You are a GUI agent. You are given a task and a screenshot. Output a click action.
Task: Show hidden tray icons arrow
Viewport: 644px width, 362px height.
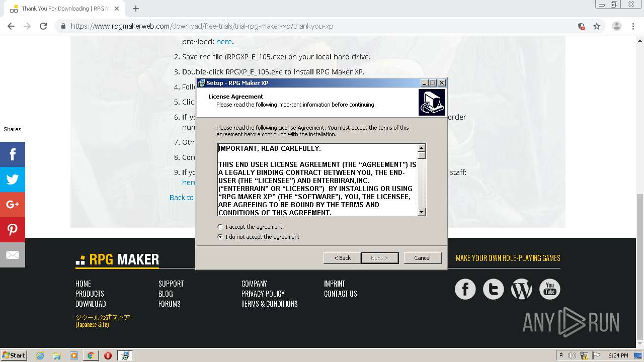tap(561, 355)
